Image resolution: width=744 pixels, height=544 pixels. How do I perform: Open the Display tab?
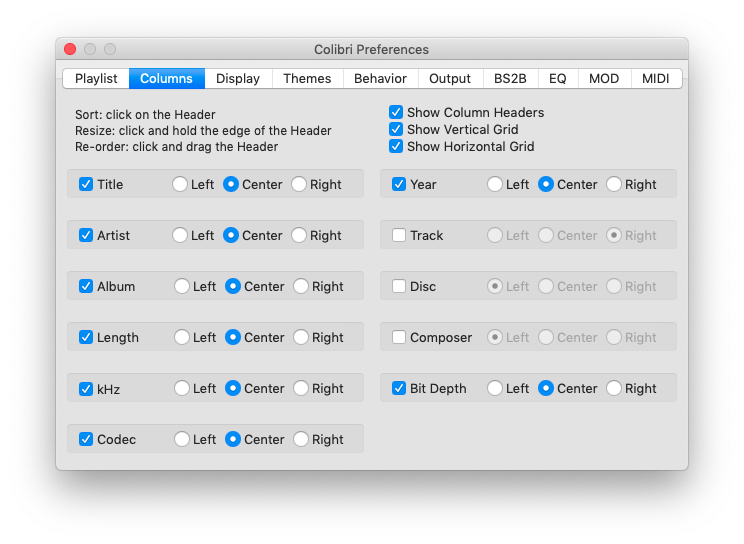[238, 78]
